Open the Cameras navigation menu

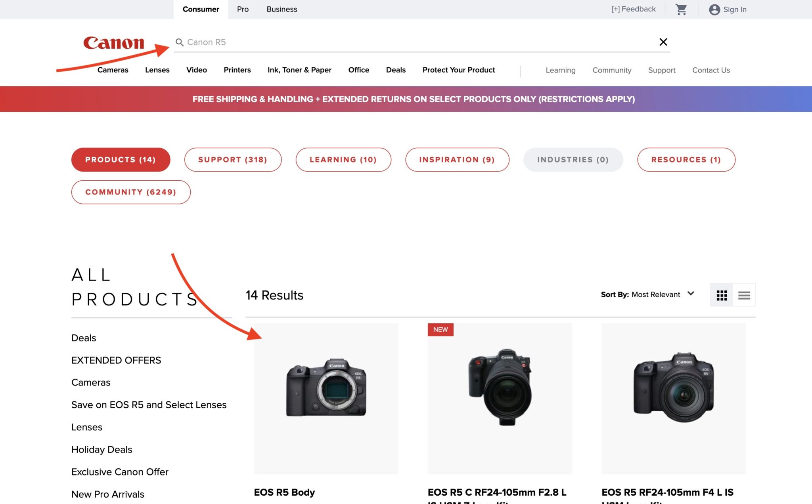(x=113, y=70)
